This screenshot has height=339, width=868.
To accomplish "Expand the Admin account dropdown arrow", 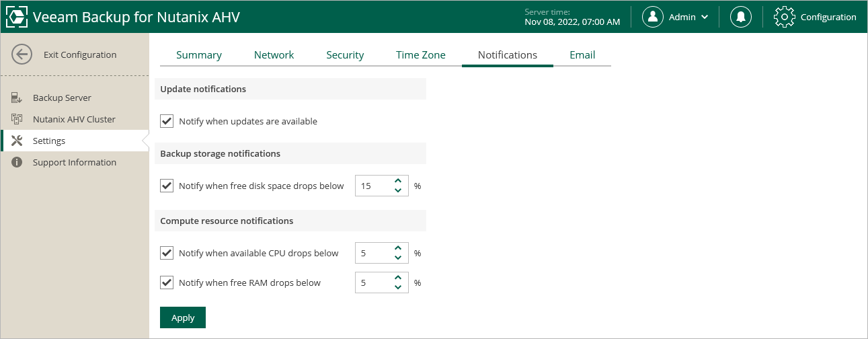I will (705, 17).
